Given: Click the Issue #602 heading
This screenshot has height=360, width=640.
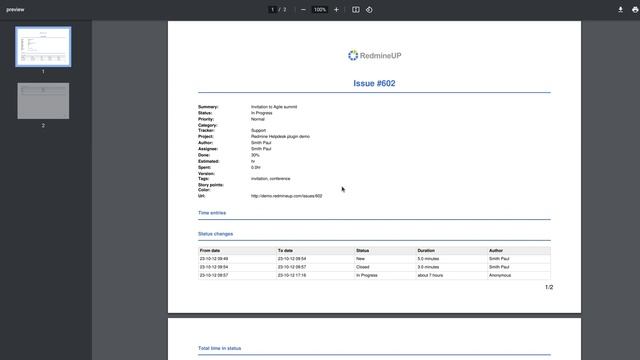Looking at the screenshot, I should [x=374, y=83].
